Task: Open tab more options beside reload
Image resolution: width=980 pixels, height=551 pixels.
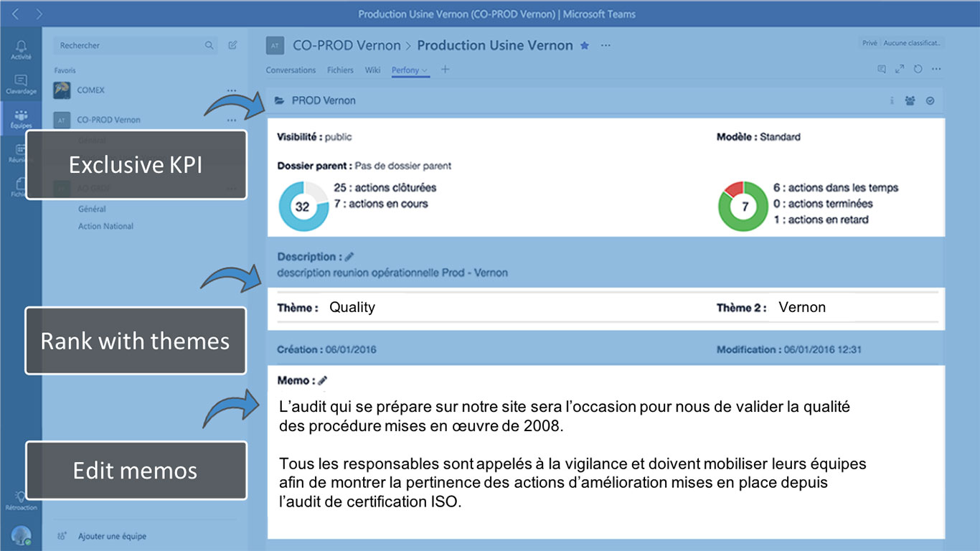Action: pyautogui.click(x=936, y=70)
